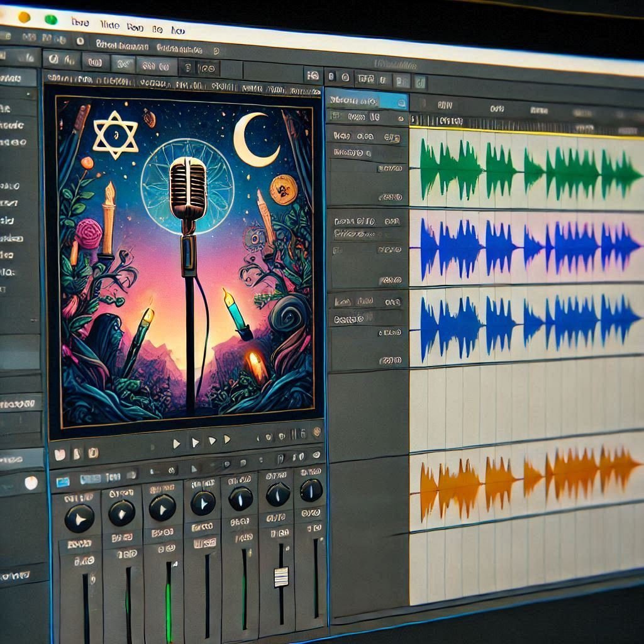
Task: Click the third channel's fader with bright green meter
Action: click(x=169, y=602)
